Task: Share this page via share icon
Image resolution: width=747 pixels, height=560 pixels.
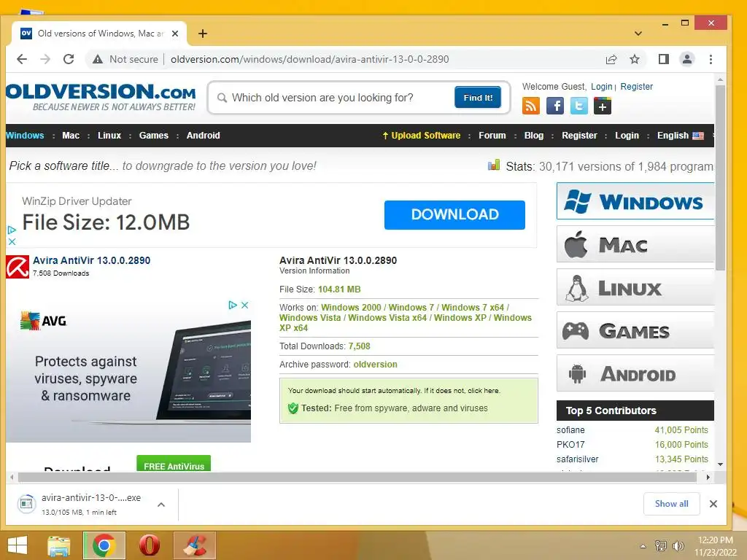Action: [x=611, y=59]
